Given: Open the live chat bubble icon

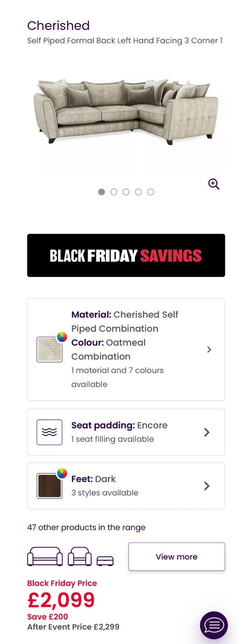Looking at the screenshot, I should pyautogui.click(x=214, y=625).
